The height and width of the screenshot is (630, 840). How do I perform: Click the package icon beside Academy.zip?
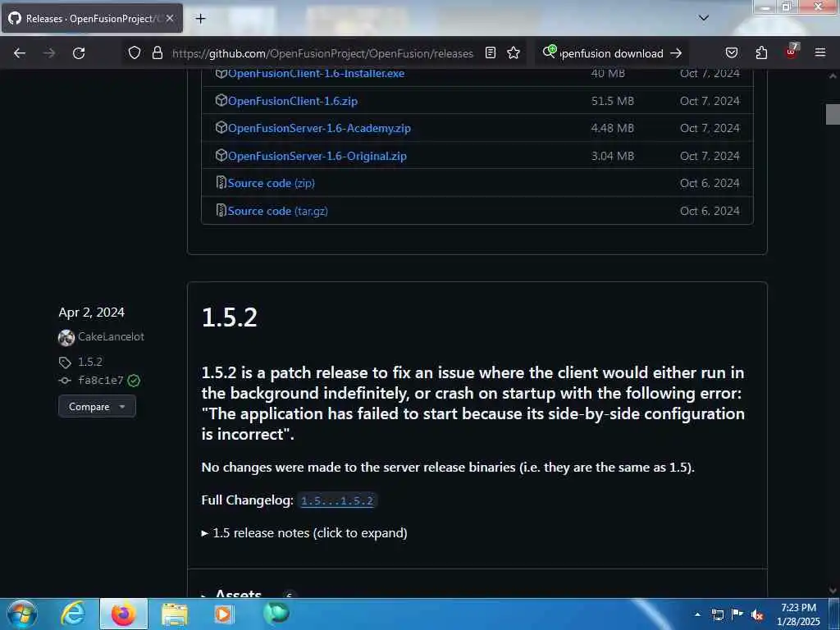(221, 127)
